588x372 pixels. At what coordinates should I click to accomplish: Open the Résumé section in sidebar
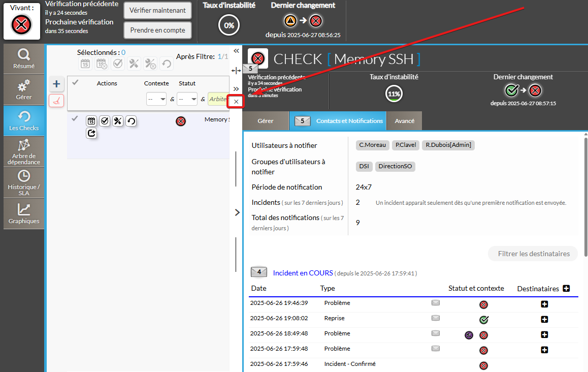pos(24,58)
